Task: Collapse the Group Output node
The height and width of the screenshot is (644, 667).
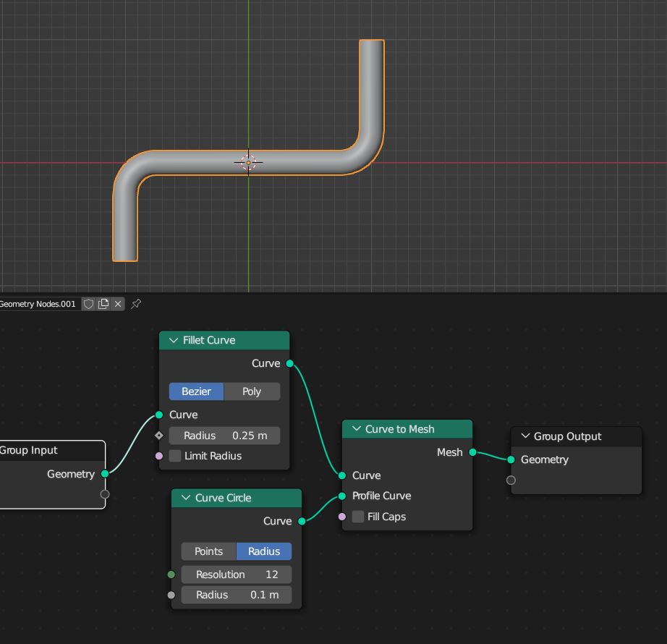Action: (x=525, y=436)
